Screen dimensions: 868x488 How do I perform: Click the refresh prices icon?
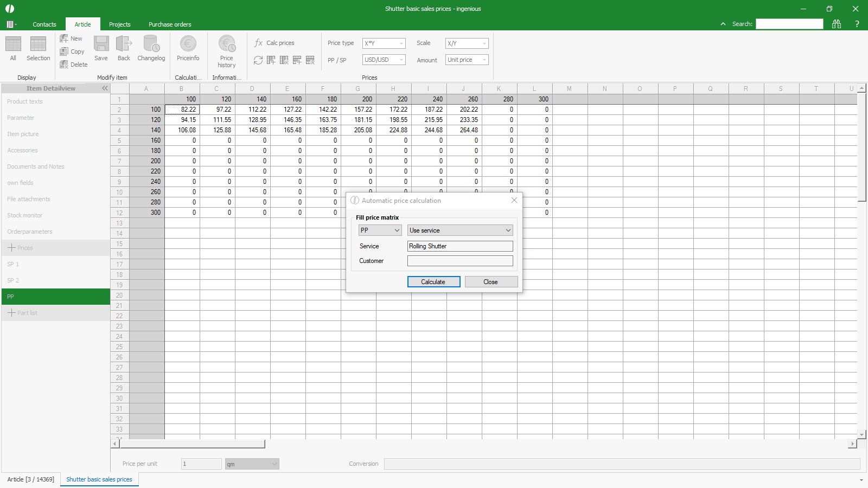point(258,60)
